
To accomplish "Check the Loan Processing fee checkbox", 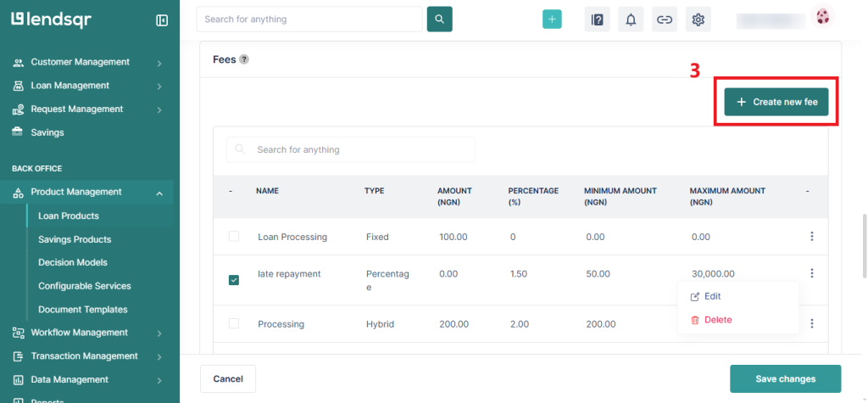I will coord(234,237).
